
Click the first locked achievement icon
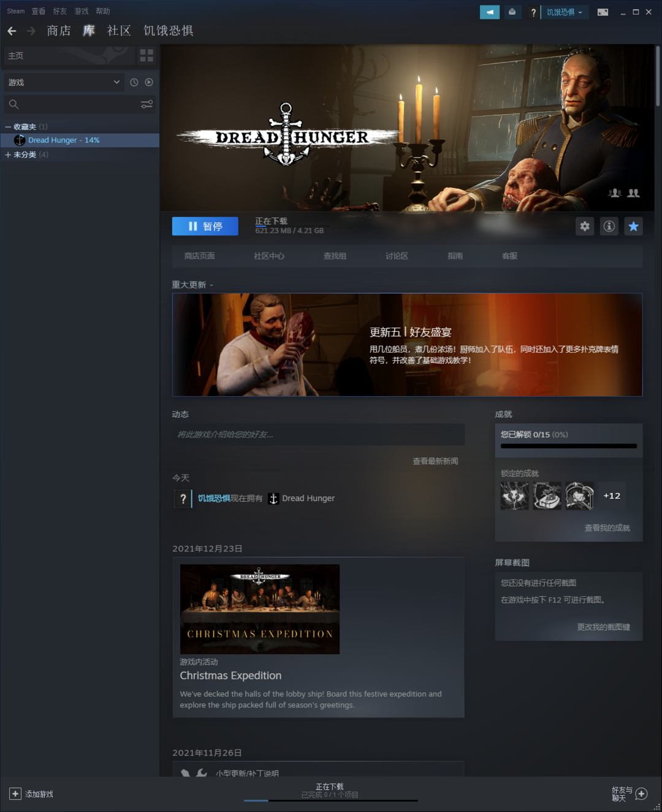point(515,496)
